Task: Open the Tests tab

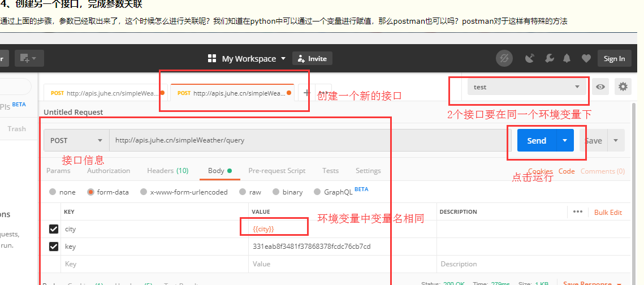Action: tap(330, 171)
